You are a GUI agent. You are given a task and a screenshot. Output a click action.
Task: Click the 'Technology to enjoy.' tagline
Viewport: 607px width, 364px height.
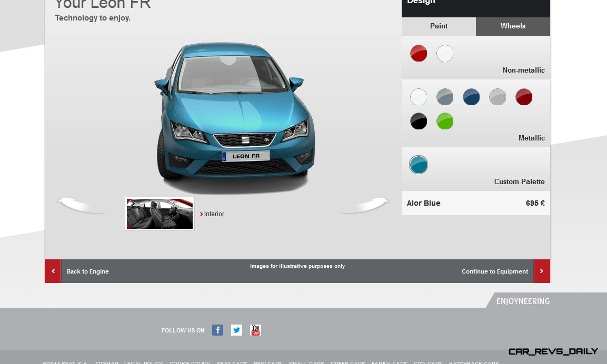tap(93, 18)
